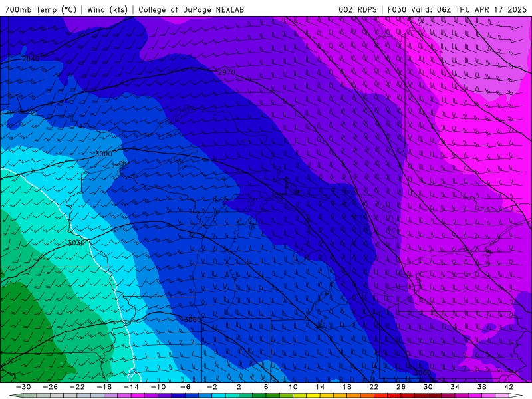Select the "Wind (kts)" header label
This screenshot has height=399, width=532.
point(107,9)
